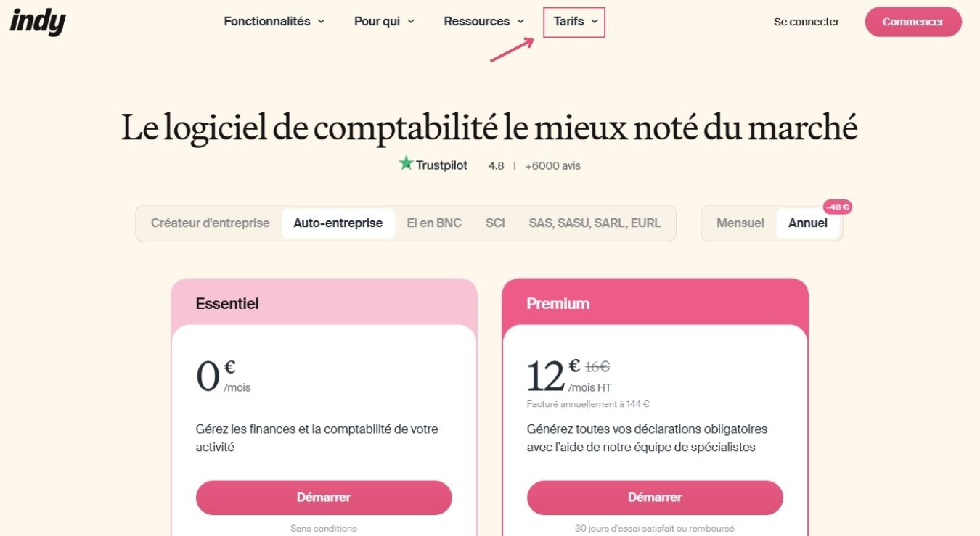980x536 pixels.
Task: Open the Tarifs menu
Action: pos(574,22)
